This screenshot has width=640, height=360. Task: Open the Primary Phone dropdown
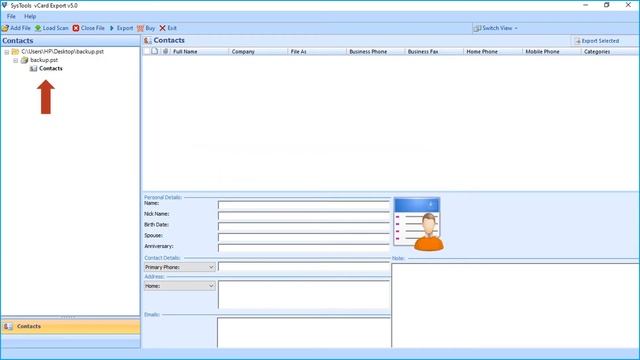[x=180, y=267]
